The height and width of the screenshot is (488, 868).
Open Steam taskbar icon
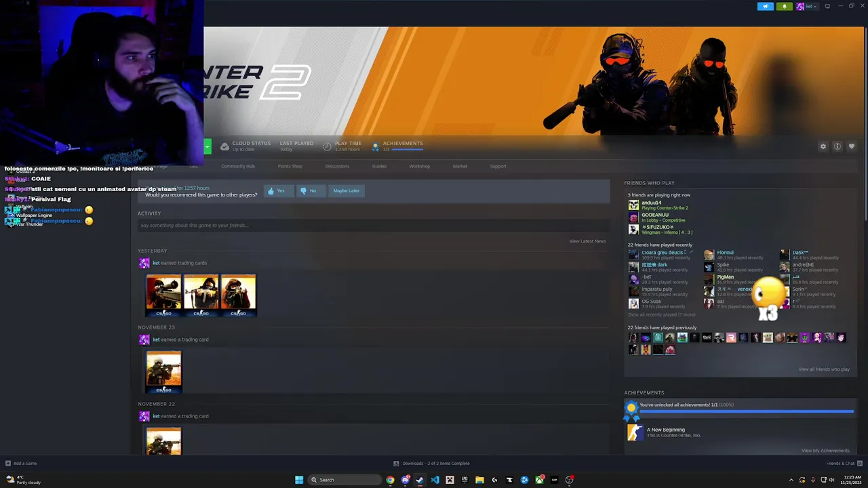(420, 480)
